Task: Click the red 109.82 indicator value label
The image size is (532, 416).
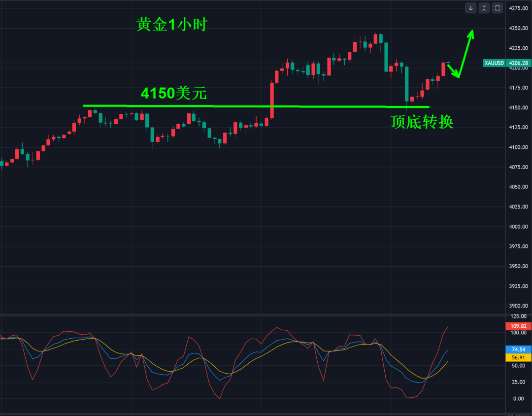Action: click(x=518, y=326)
